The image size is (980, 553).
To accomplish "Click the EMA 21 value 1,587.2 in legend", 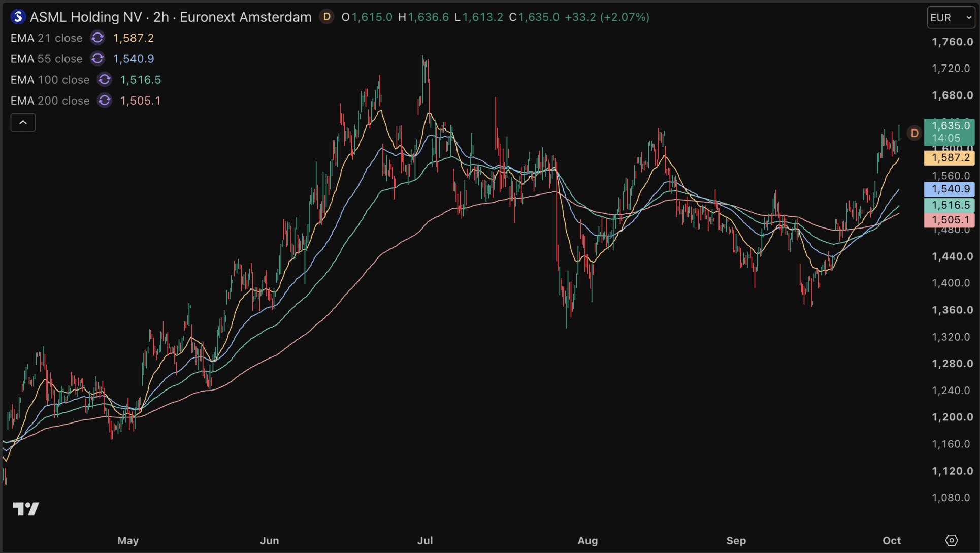I will 134,38.
